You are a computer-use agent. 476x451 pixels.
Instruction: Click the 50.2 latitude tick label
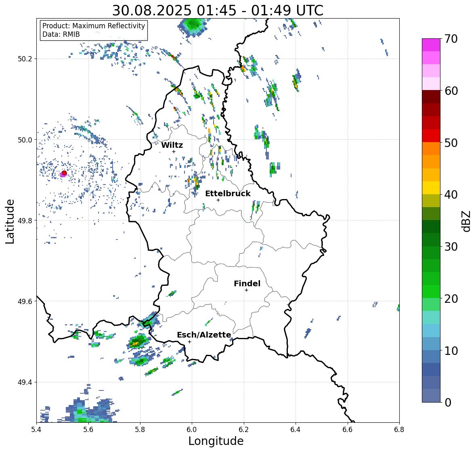(25, 59)
